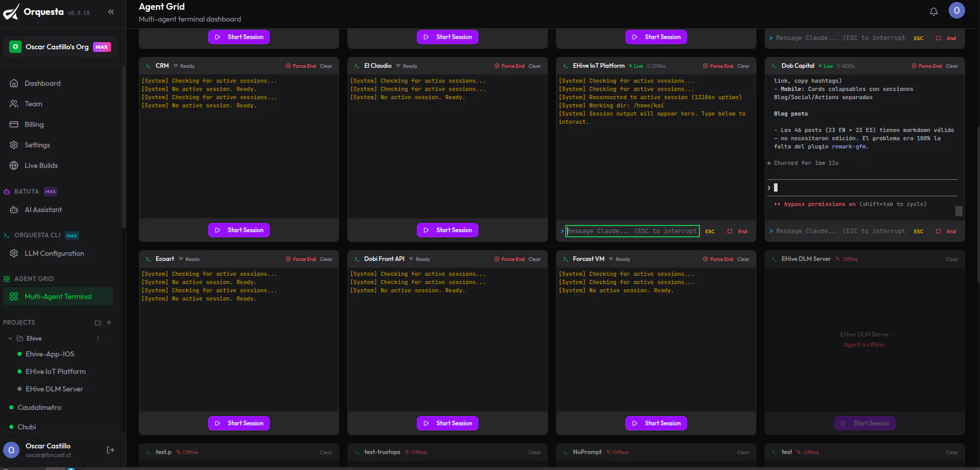This screenshot has width=980, height=470.
Task: Click the Agent Grid section grid icon
Action: tap(7, 279)
